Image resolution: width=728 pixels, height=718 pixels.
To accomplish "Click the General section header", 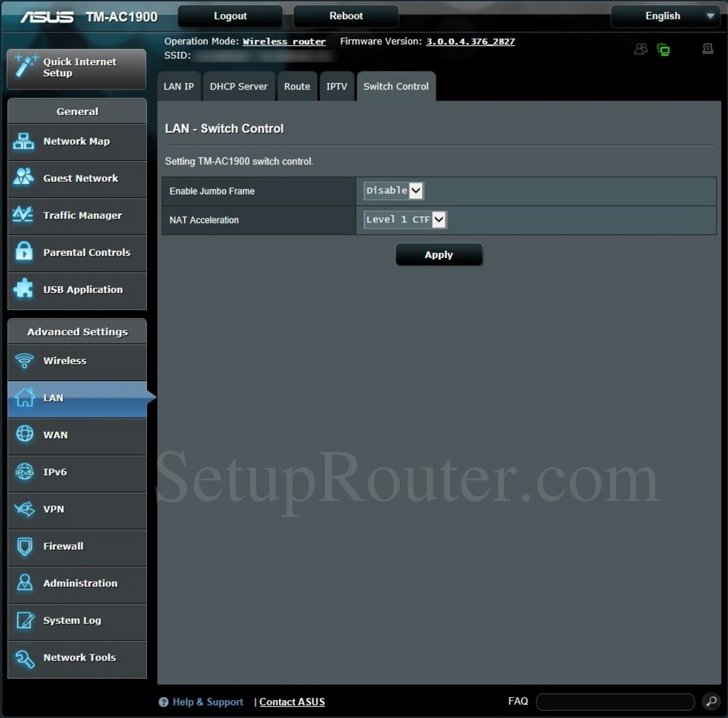I will pyautogui.click(x=77, y=111).
